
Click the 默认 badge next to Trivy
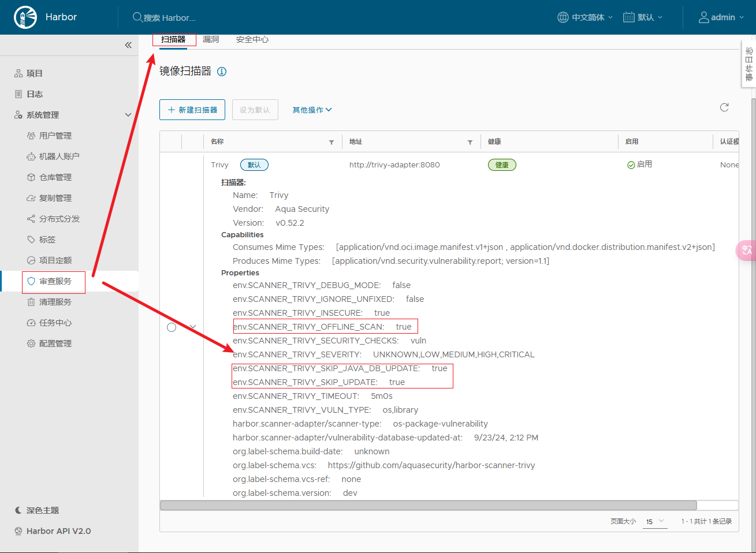tap(254, 165)
